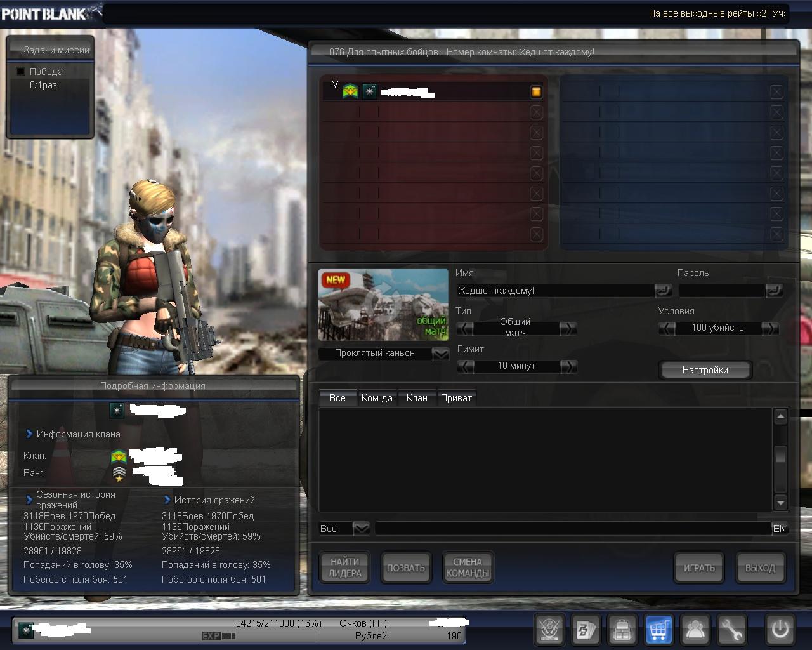
Task: Open the backpack inventory icon
Action: coord(622,630)
